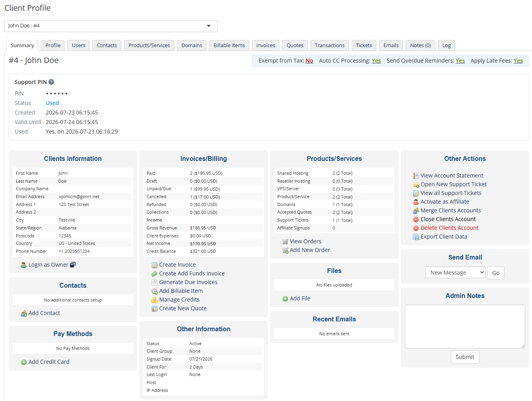This screenshot has width=532, height=401.
Task: Click the Merge Clients Accounts icon
Action: pyautogui.click(x=416, y=211)
